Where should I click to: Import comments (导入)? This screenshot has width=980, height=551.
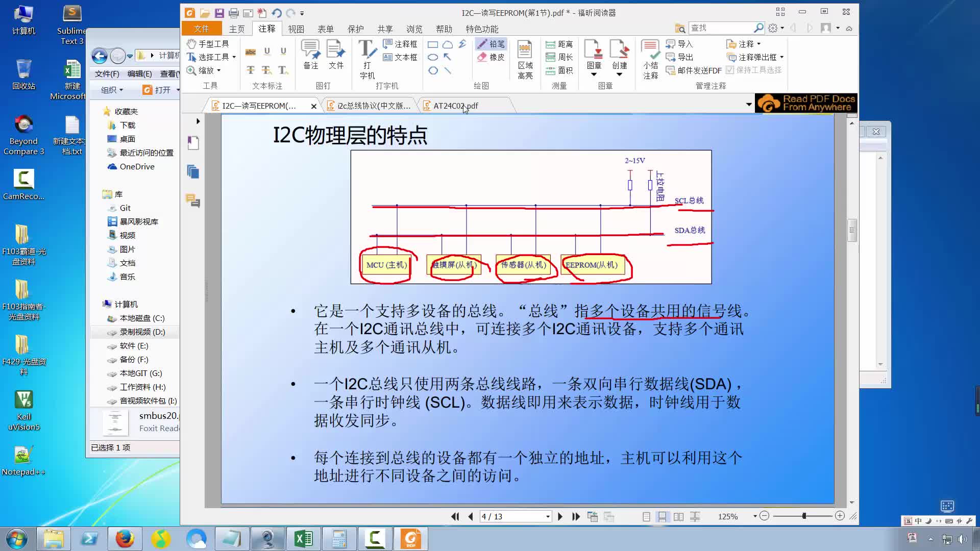pyautogui.click(x=679, y=44)
